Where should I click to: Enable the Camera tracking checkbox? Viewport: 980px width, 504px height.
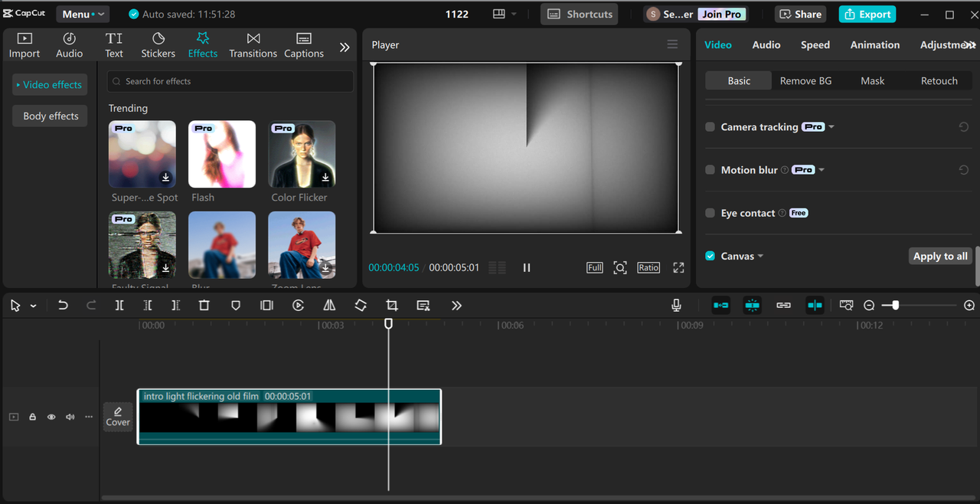pos(710,127)
